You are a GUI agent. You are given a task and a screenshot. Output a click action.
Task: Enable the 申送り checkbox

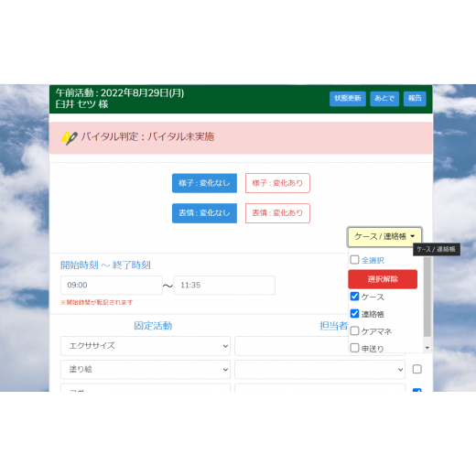(354, 348)
